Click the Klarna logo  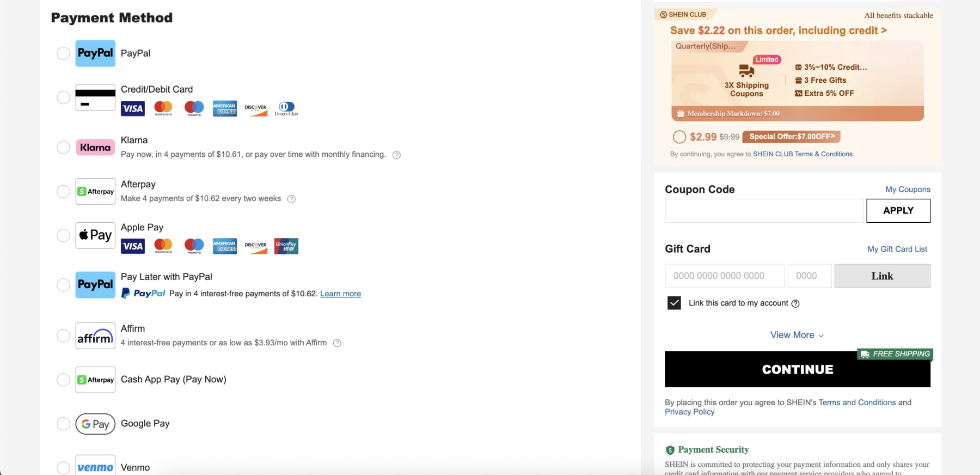(95, 147)
